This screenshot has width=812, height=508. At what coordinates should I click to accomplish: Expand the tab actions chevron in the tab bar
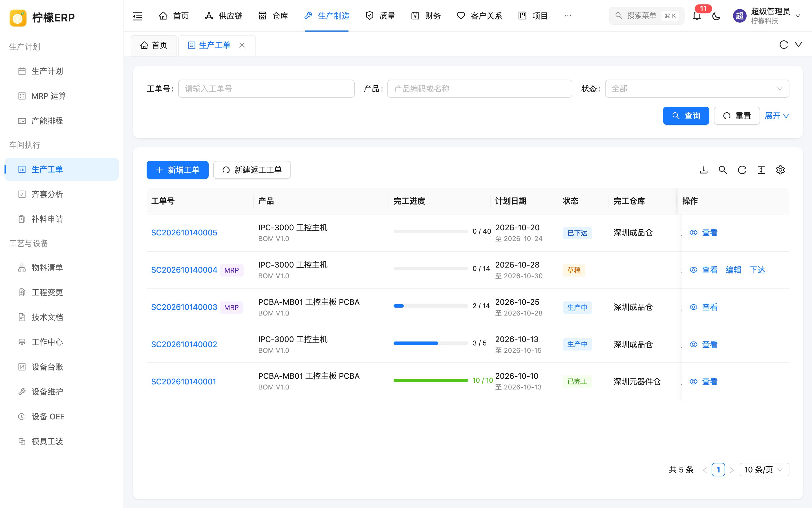click(x=798, y=45)
